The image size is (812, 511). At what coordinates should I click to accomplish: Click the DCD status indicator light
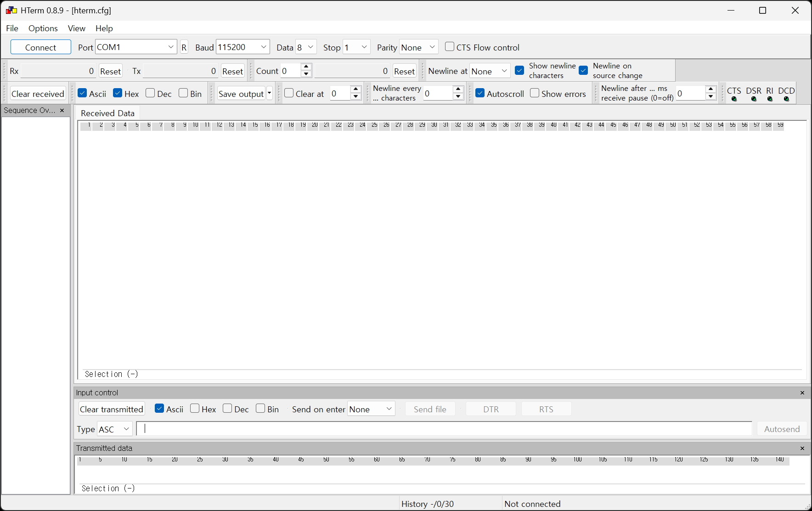pos(786,99)
